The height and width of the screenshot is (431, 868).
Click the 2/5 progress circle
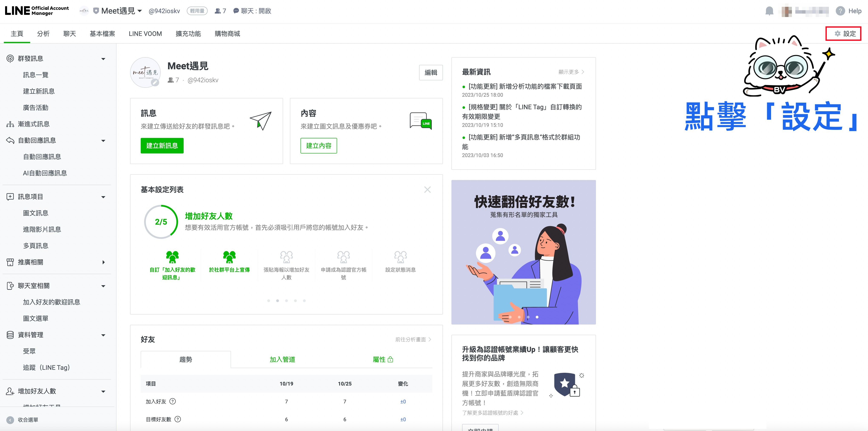(161, 222)
